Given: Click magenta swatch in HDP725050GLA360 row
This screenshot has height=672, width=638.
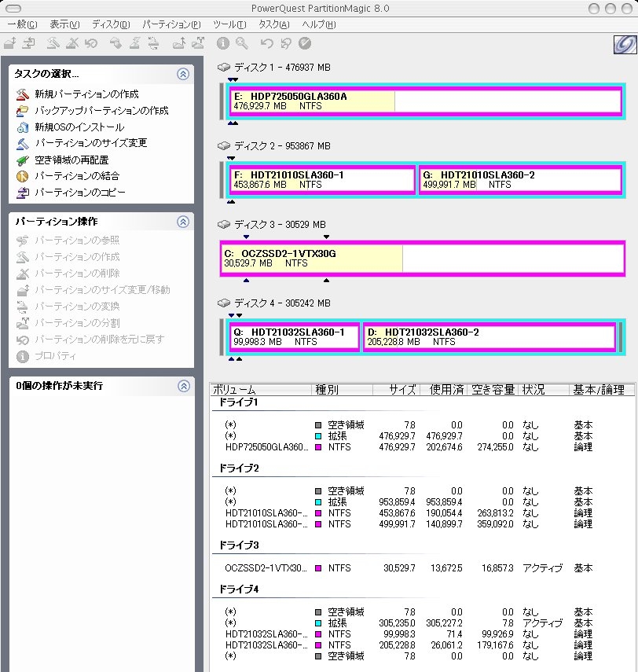Looking at the screenshot, I should (x=318, y=447).
